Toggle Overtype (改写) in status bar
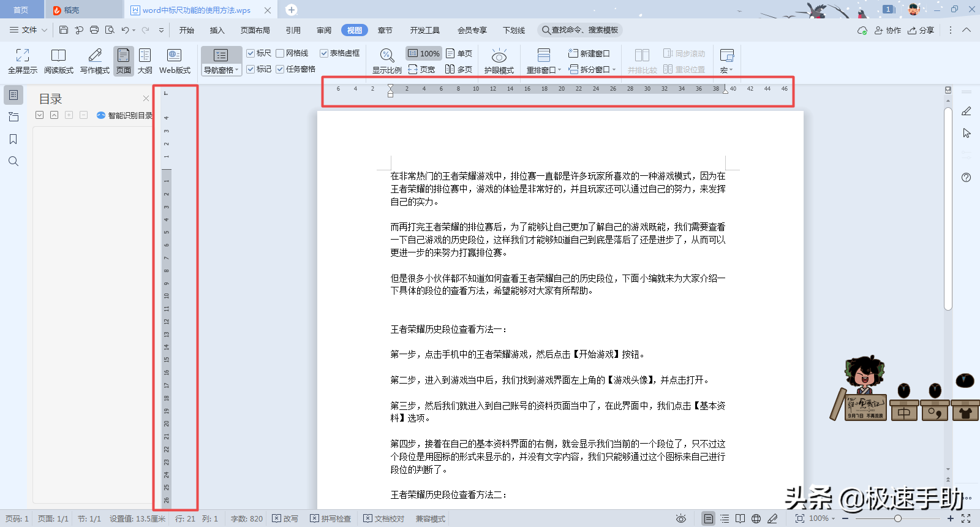Image resolution: width=980 pixels, height=527 pixels. 285,518
